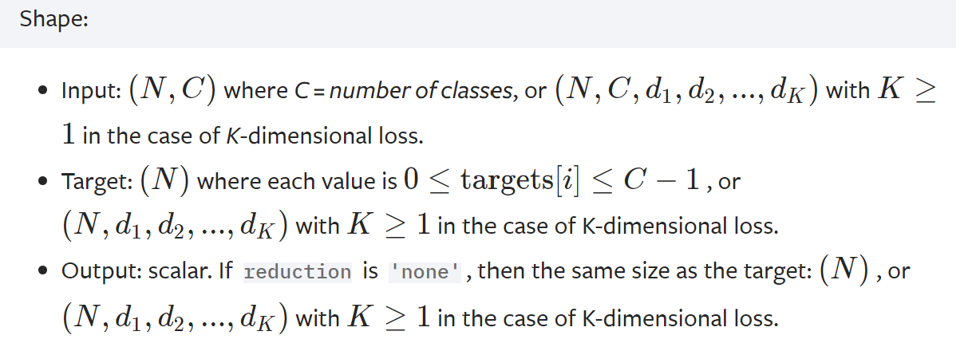Click the (N) formula in Target line
Screen dimensions: 980x351
[164, 180]
